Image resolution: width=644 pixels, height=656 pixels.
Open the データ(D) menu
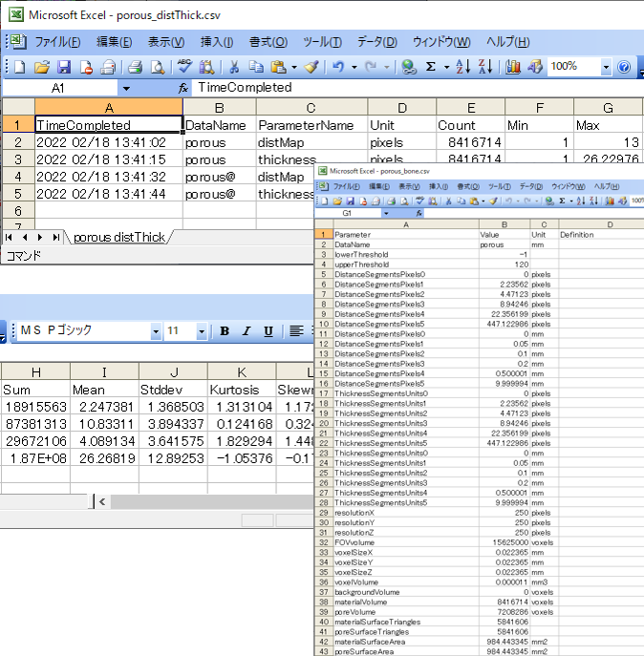coord(376,42)
